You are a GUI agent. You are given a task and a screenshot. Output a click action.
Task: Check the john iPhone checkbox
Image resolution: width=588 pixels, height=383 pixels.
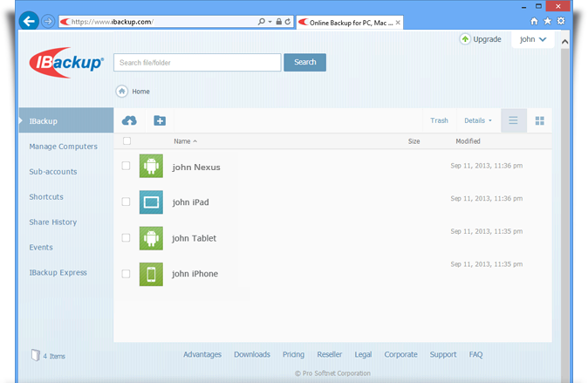pyautogui.click(x=126, y=274)
